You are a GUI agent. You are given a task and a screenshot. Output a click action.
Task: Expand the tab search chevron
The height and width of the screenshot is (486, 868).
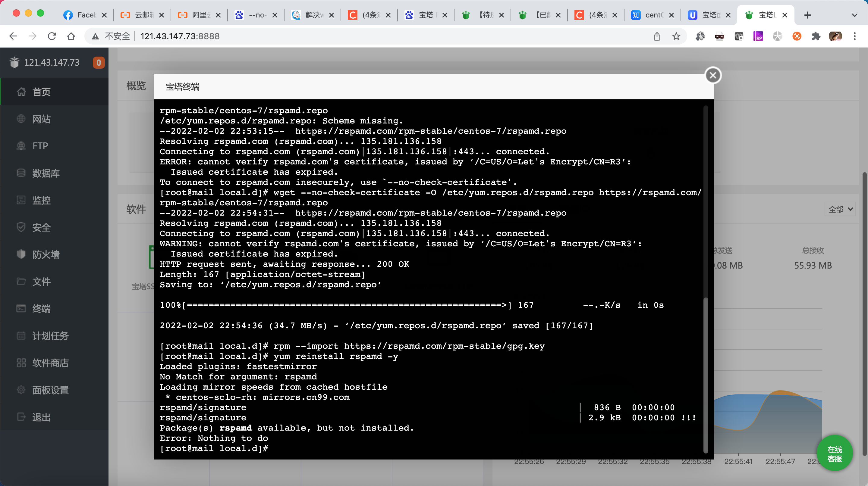click(854, 15)
